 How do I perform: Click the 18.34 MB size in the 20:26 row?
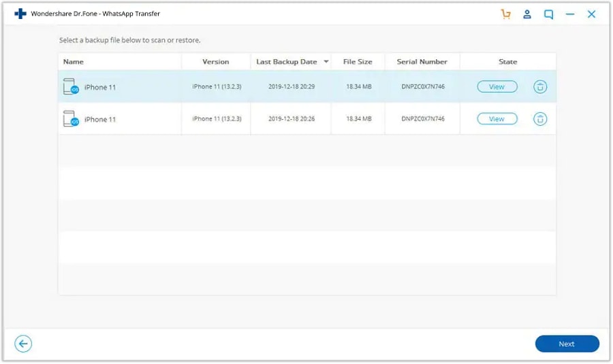pos(358,119)
